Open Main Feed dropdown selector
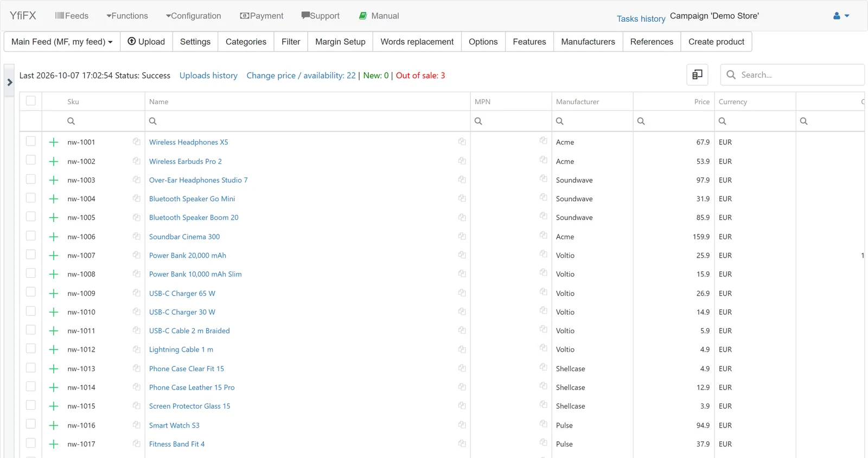The width and height of the screenshot is (868, 458). click(x=62, y=42)
